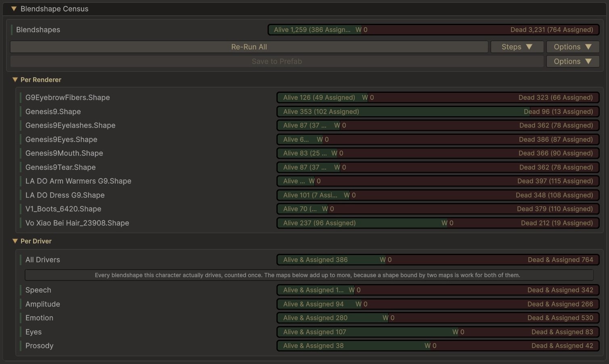Click the Save to Prefab button
609x364 pixels.
coord(277,61)
